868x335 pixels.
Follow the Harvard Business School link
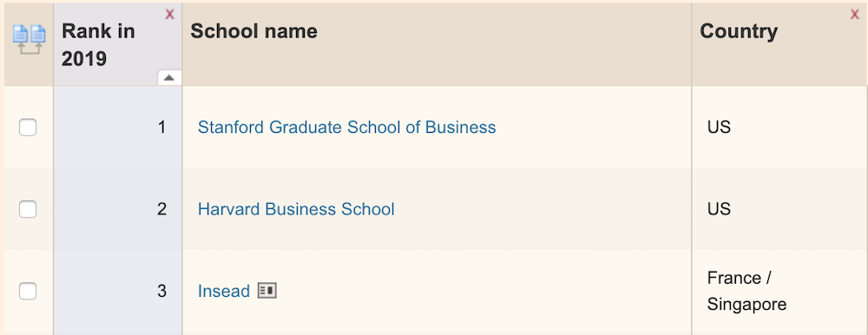point(296,209)
